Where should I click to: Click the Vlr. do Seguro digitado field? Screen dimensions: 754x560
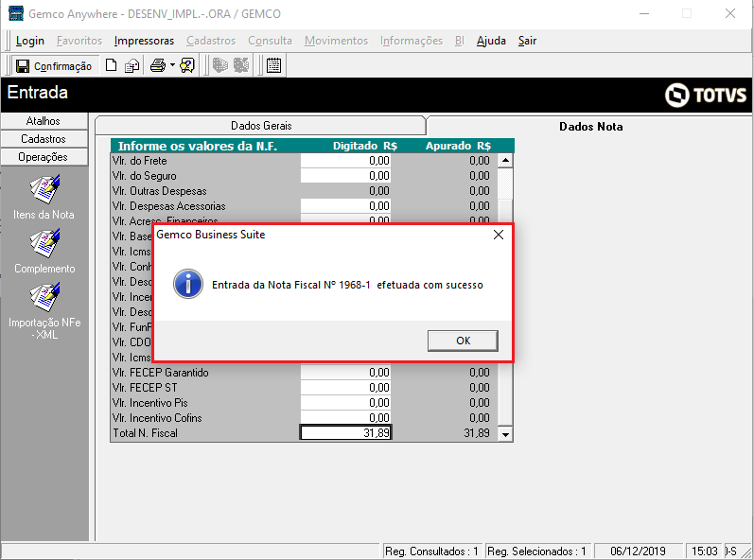[345, 175]
